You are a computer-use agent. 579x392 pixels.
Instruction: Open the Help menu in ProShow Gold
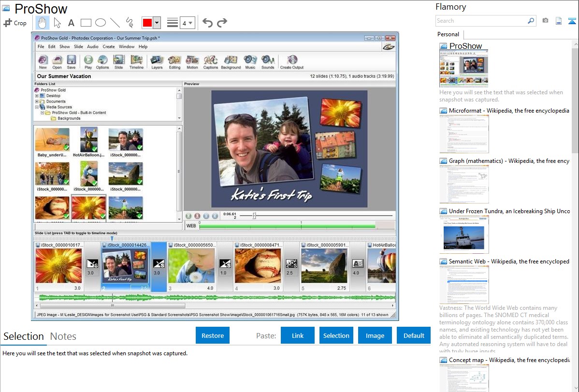[143, 46]
